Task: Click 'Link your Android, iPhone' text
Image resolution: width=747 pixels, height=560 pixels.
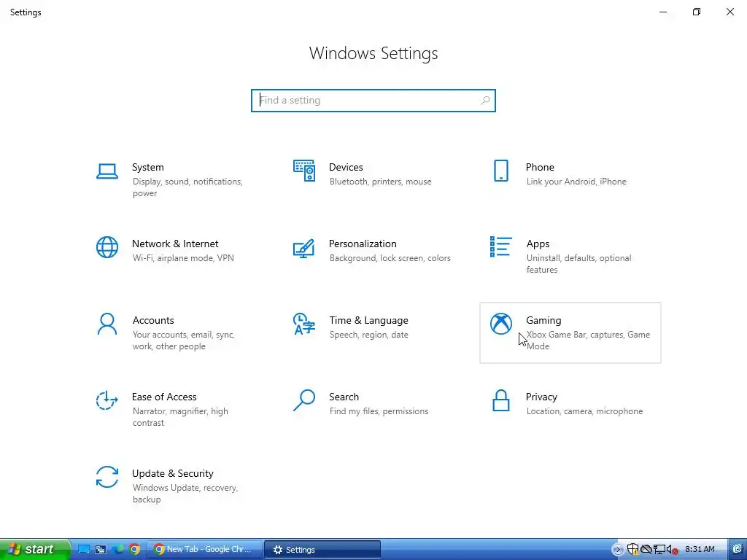Action: tap(576, 182)
